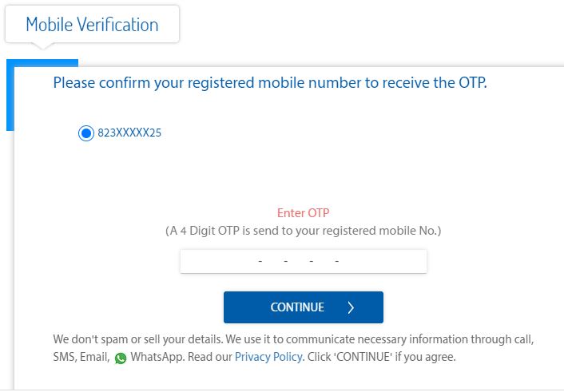This screenshot has height=392, width=564.
Task: Click the first OTP digit dash
Action: point(260,261)
